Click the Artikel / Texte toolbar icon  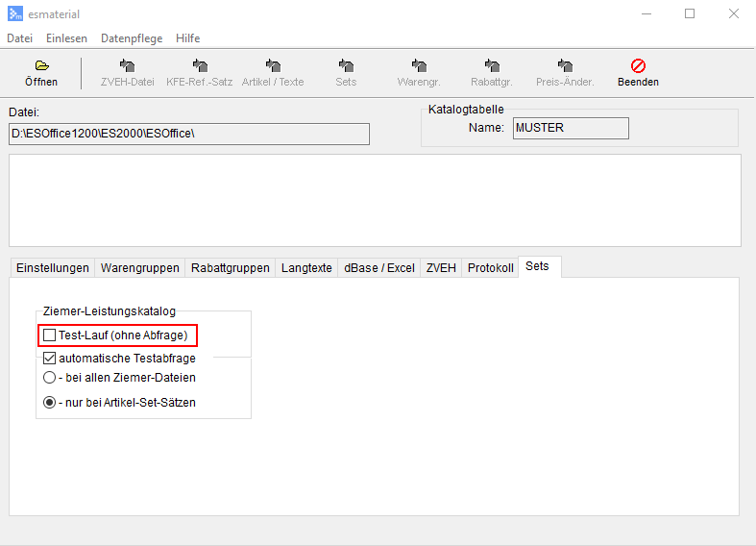(273, 66)
